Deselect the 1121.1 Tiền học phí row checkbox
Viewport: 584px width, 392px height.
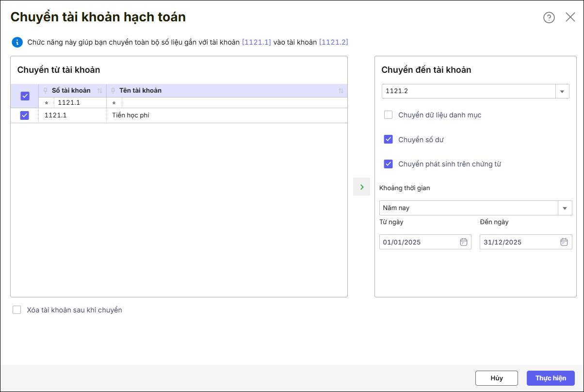pos(25,115)
